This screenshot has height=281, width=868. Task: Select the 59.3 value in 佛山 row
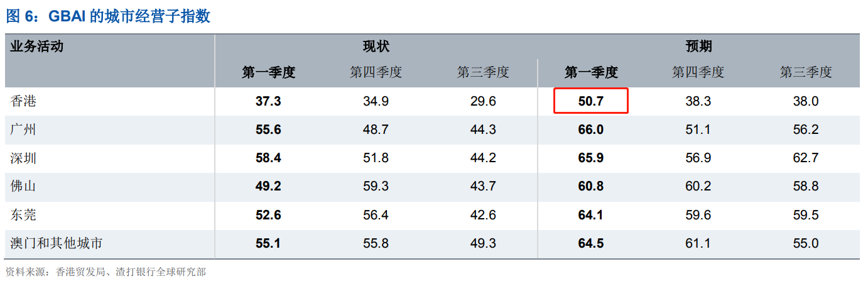(376, 186)
